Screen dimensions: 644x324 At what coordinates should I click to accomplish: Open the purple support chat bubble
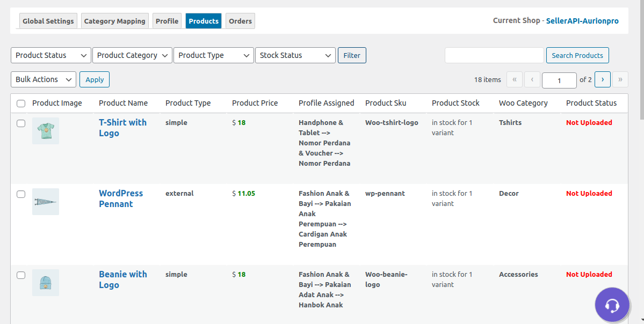coord(612,304)
